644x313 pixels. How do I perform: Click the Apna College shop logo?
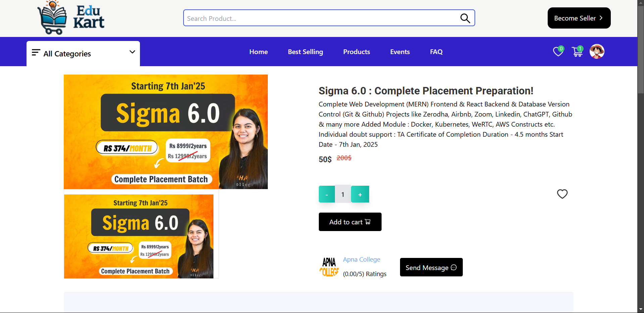(329, 267)
